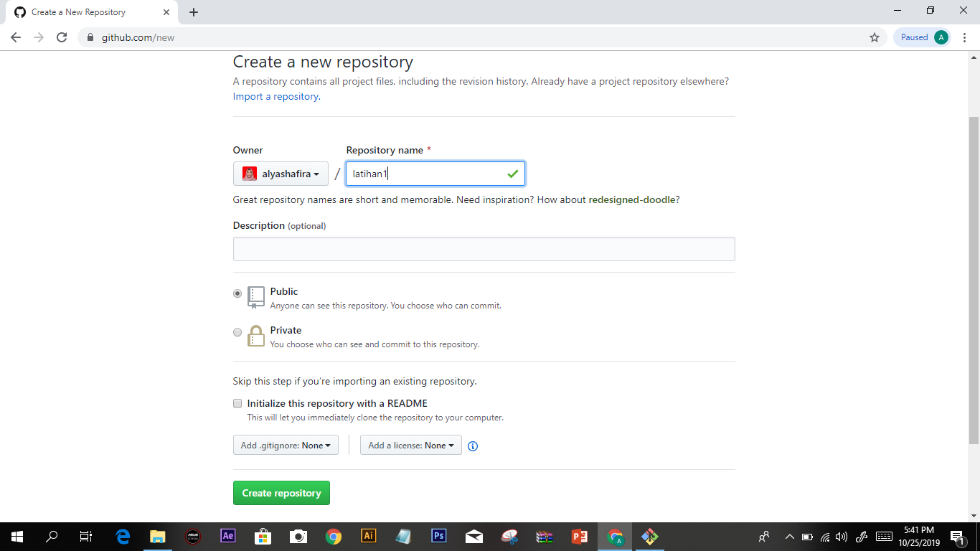Screen dimensions: 980x551
Task: Open the Git app on taskbar
Action: coord(649,536)
